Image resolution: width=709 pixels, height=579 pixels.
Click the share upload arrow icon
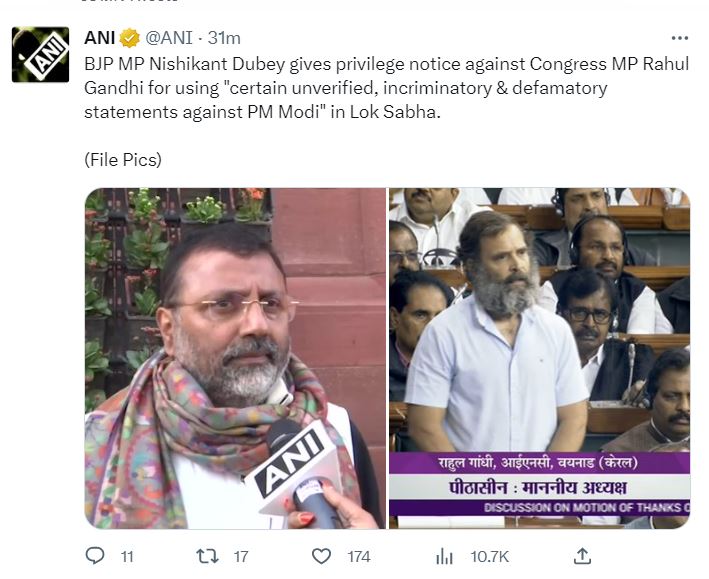point(582,556)
